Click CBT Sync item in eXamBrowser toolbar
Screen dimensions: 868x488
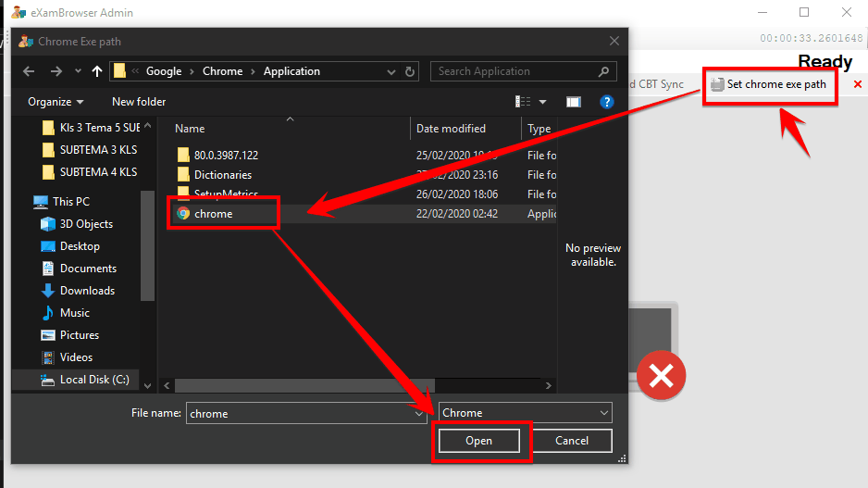pyautogui.click(x=656, y=84)
